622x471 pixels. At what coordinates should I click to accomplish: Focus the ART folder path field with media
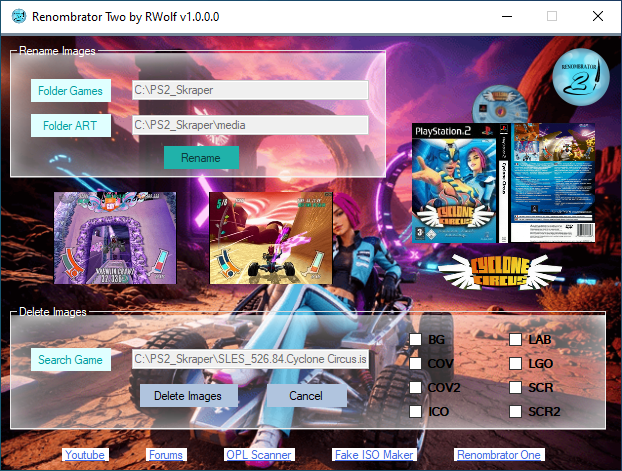(250, 125)
